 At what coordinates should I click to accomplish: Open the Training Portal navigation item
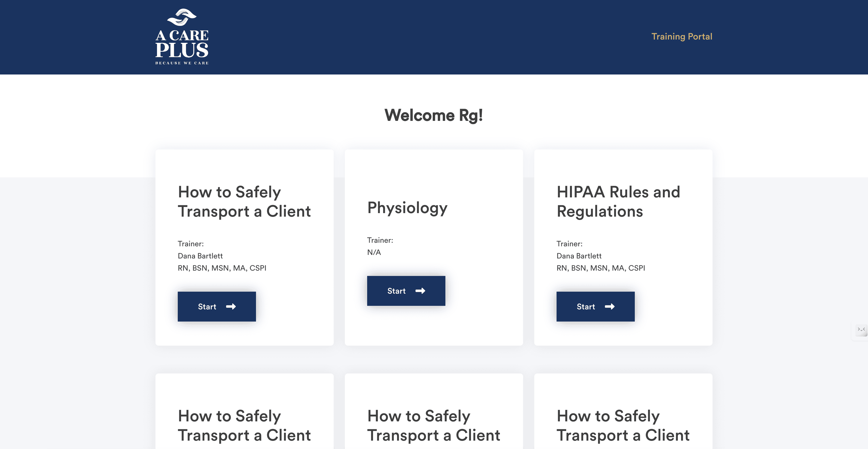point(682,36)
